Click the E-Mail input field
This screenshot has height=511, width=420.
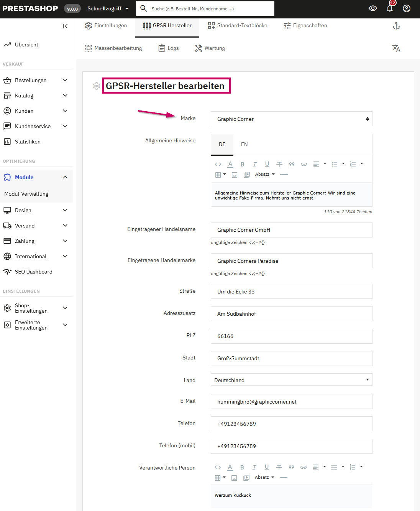click(x=291, y=402)
